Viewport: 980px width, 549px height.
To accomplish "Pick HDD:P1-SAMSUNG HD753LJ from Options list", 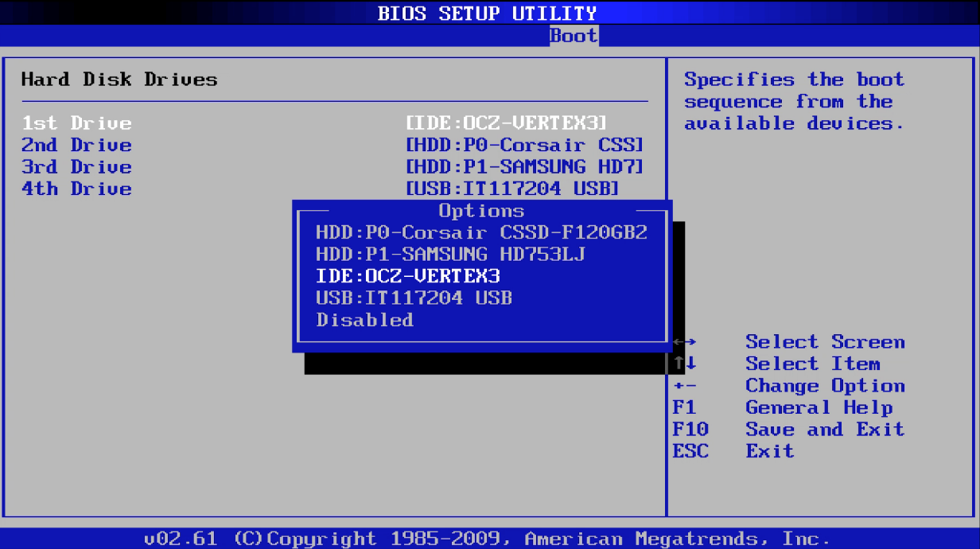I will pos(450,255).
